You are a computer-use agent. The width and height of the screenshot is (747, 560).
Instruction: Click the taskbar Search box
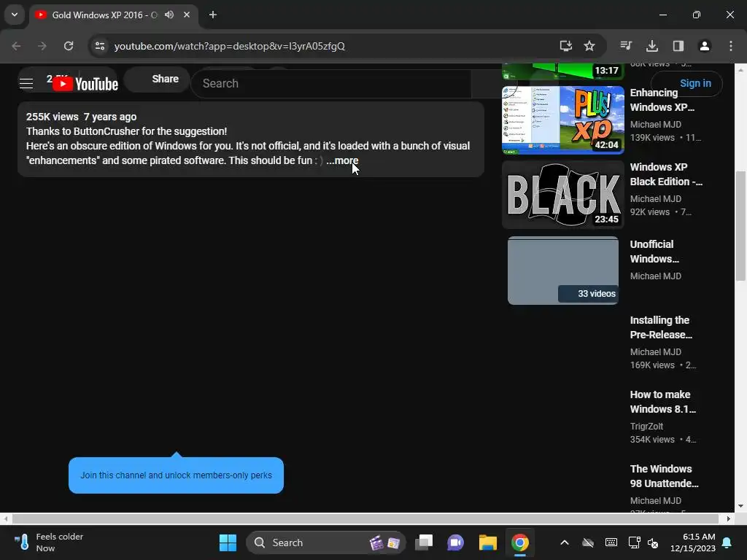(325, 542)
